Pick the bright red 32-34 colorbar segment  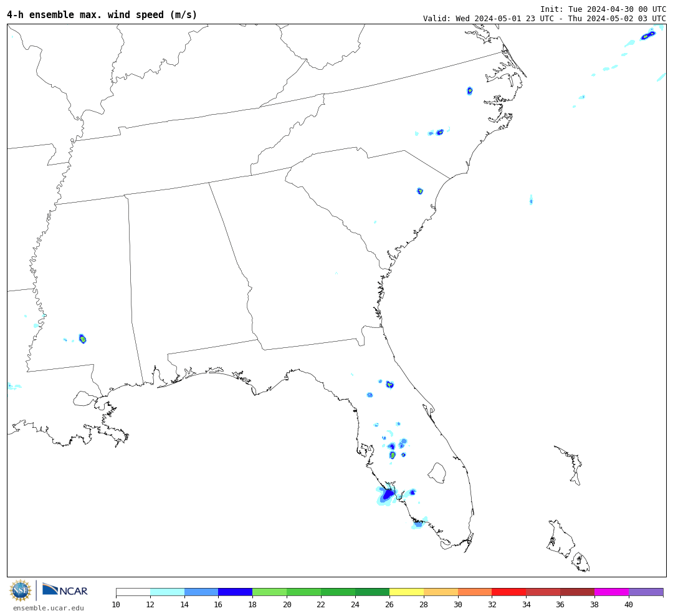coord(509,592)
